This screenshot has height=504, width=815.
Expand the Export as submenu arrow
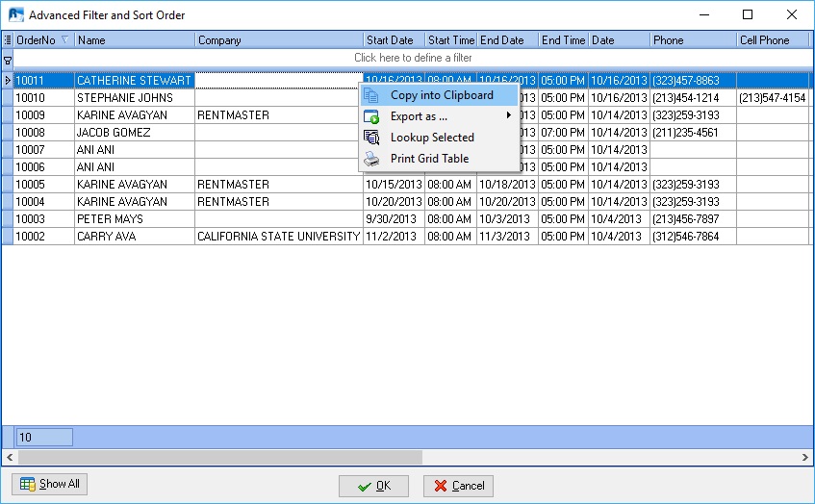tap(509, 116)
